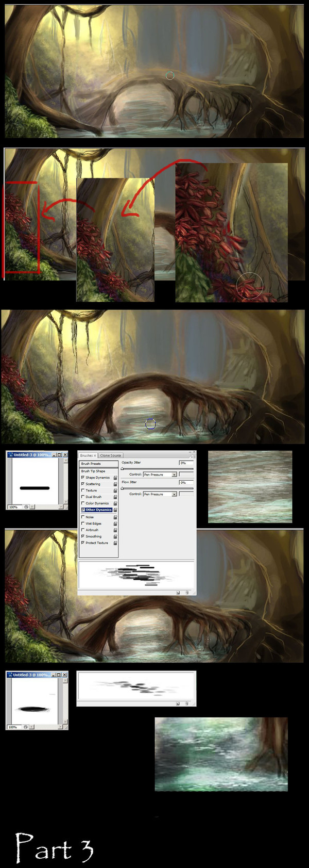Toggle lock icon beside Other Dynamics
The height and width of the screenshot is (868, 309).
point(115,510)
